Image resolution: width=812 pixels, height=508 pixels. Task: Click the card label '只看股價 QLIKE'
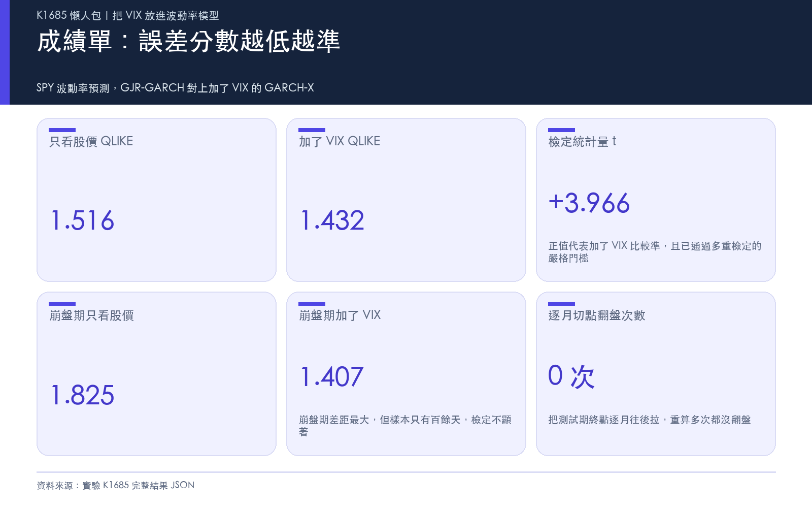tap(91, 141)
